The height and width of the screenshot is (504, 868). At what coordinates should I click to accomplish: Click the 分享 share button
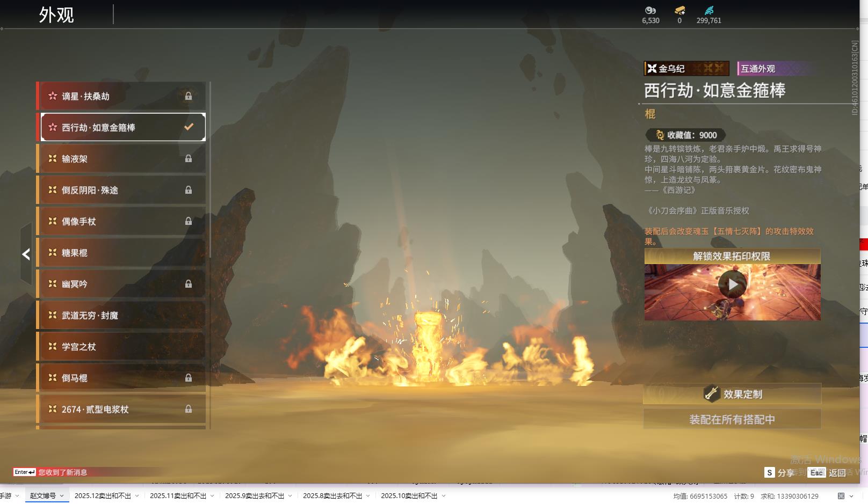[x=779, y=472]
